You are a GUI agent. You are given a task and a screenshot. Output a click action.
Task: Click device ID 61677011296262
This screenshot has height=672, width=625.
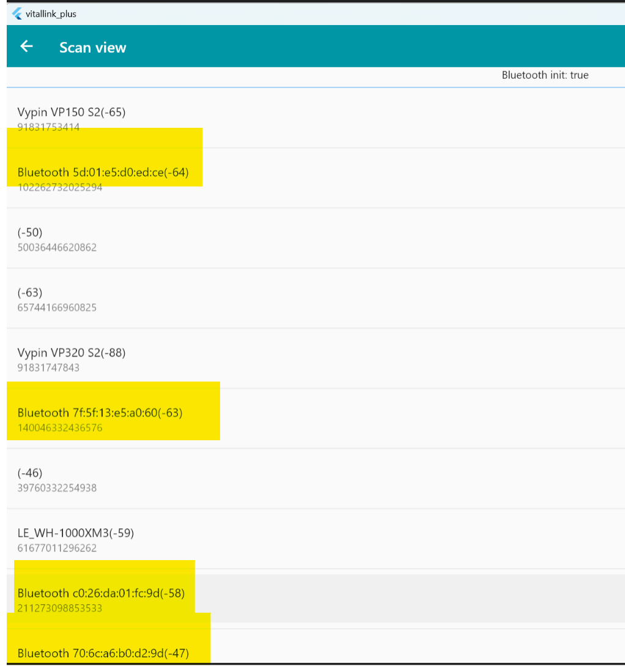[57, 548]
